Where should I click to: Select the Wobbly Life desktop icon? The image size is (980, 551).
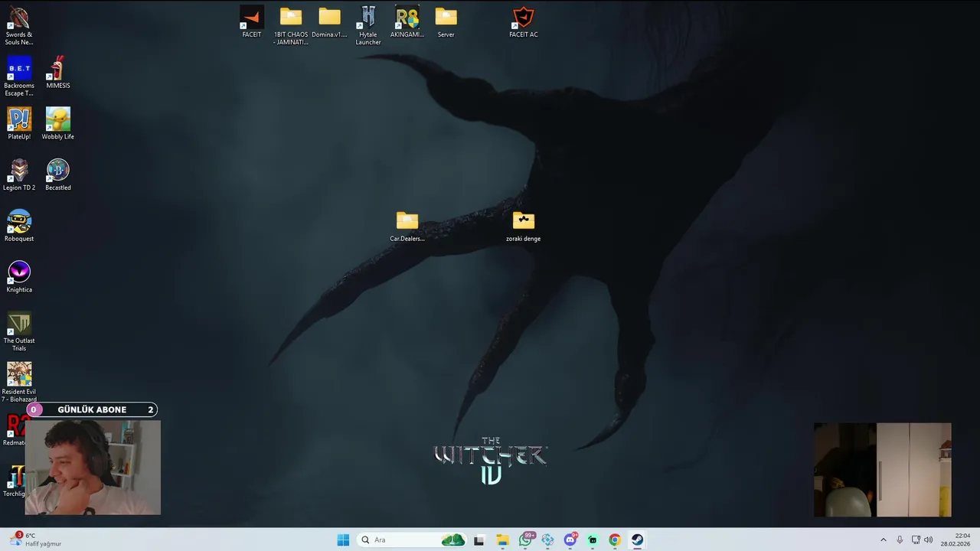click(58, 123)
